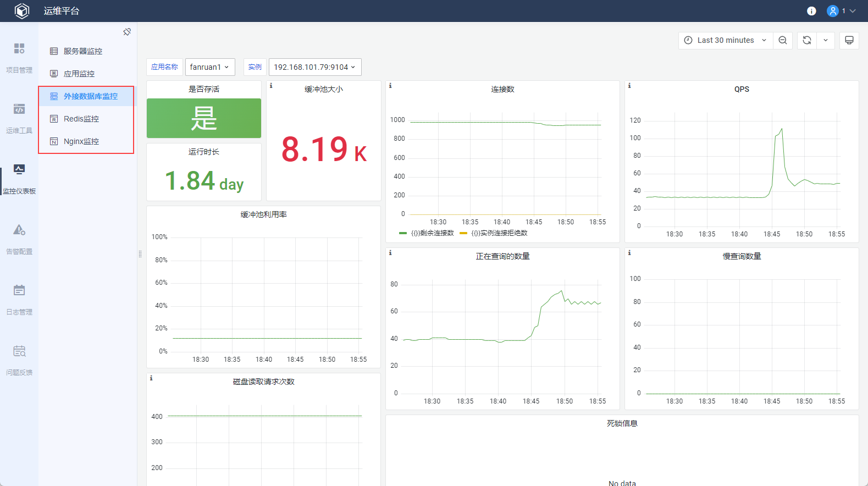Viewport: 868px width, 486px height.
Task: Click the 应用名称 variable label
Action: (x=164, y=67)
